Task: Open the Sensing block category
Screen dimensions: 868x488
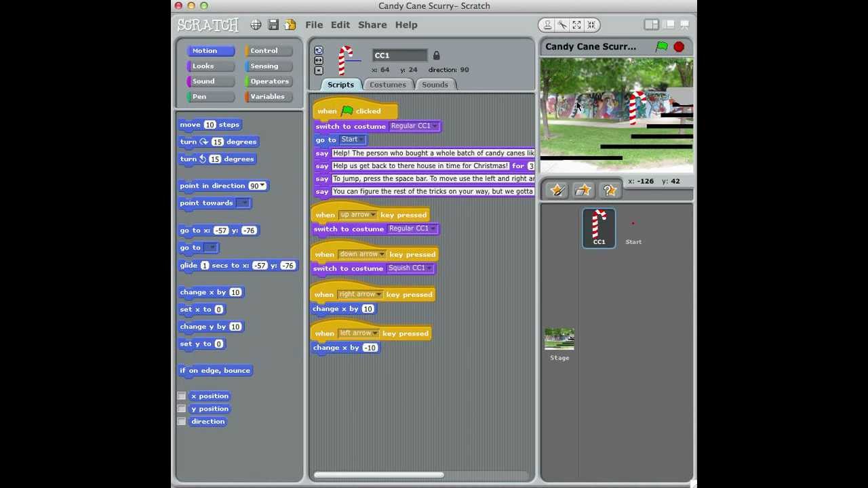Action: pyautogui.click(x=269, y=66)
